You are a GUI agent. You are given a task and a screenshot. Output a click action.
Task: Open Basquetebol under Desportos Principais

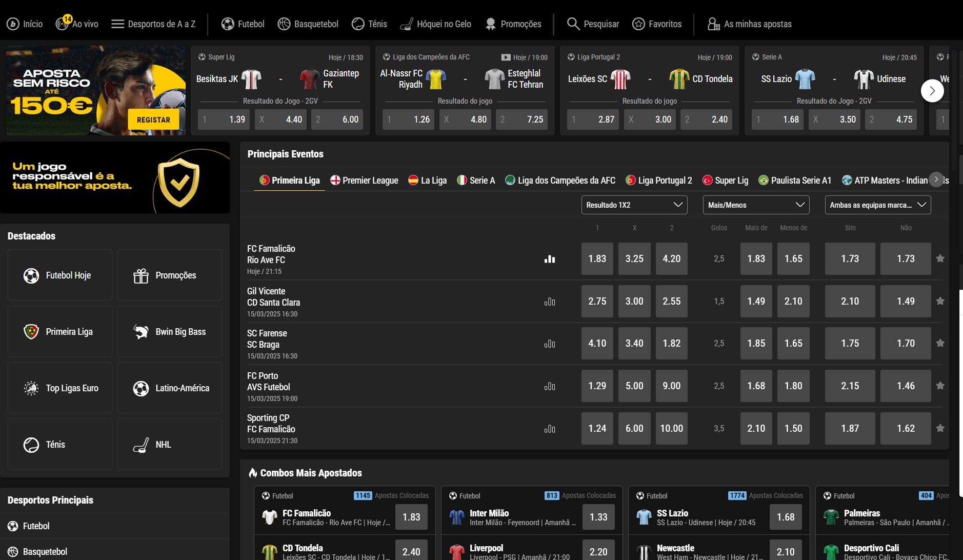point(115,551)
